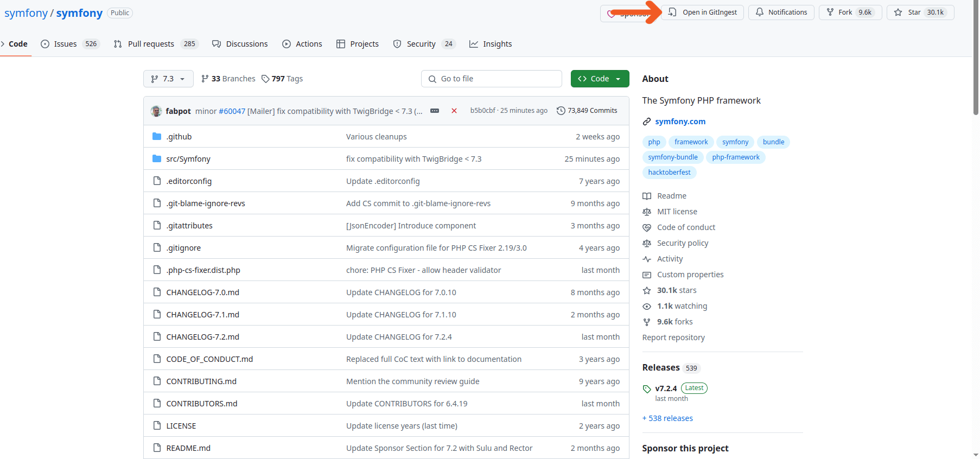Focus the Go to file search field
Screen dimensions: 980x459
pos(492,79)
